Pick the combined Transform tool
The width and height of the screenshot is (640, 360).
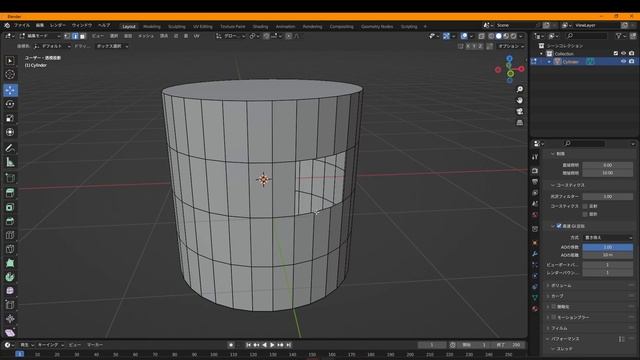[10, 132]
